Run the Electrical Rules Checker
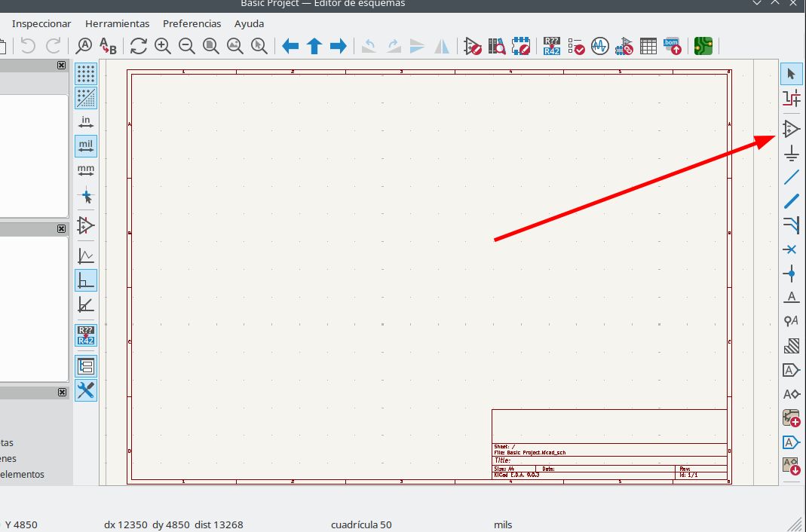The height and width of the screenshot is (532, 806). tap(576, 47)
